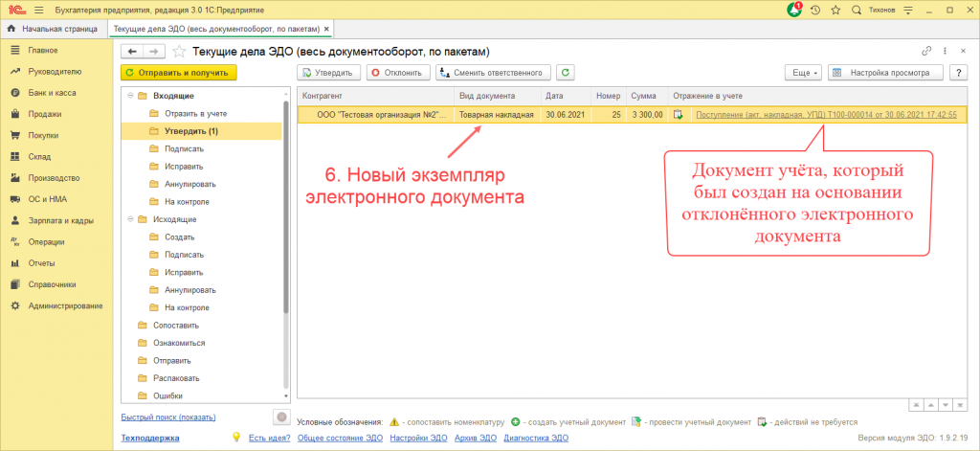Sort by Контрагент column header
Image resolution: width=980 pixels, height=451 pixels.
(375, 96)
